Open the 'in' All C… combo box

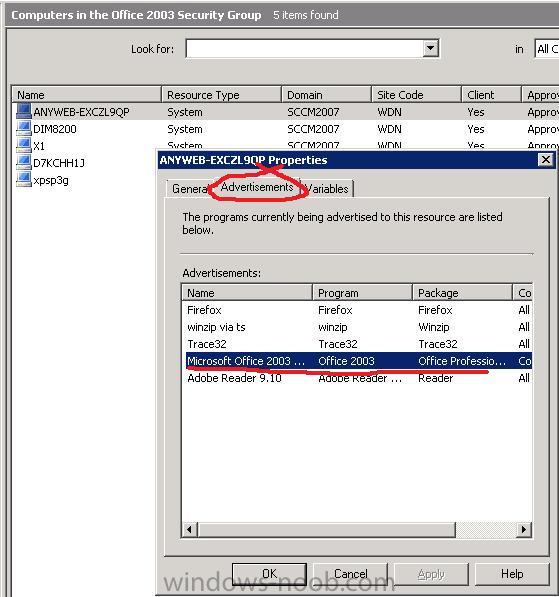click(x=547, y=49)
